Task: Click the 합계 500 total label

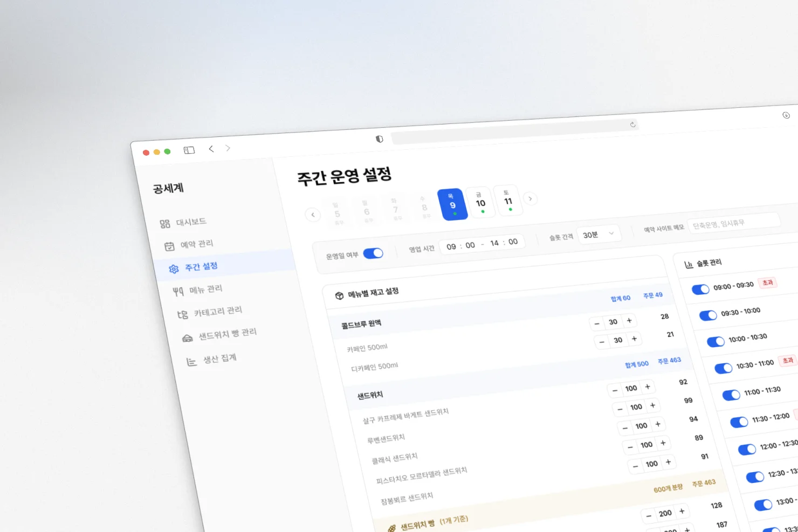Action: coord(637,364)
